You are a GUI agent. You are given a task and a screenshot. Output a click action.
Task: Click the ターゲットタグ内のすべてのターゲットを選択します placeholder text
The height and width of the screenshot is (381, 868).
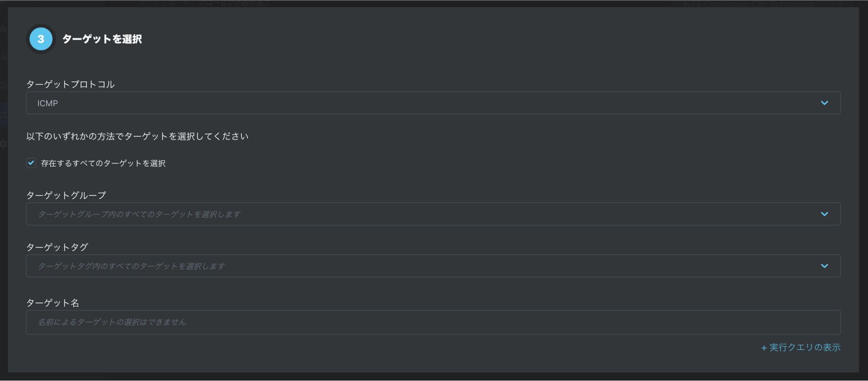tap(132, 266)
